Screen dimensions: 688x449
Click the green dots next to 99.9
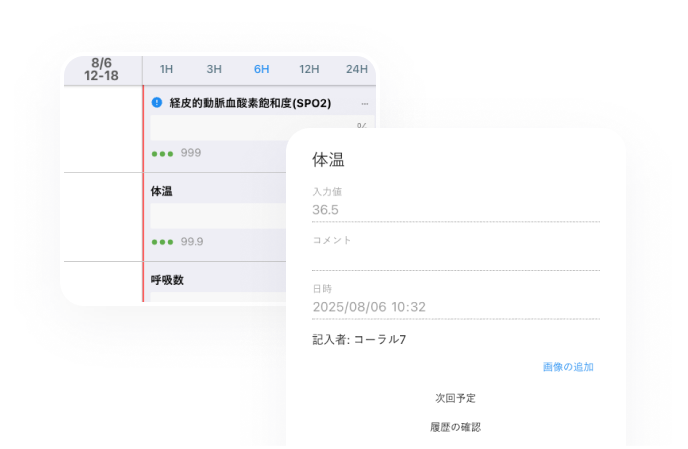[162, 241]
